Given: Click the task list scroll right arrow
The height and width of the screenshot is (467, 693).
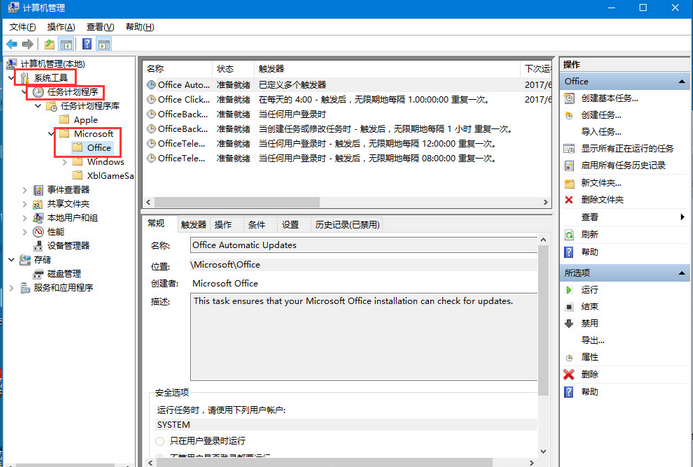Looking at the screenshot, I should click(x=545, y=202).
